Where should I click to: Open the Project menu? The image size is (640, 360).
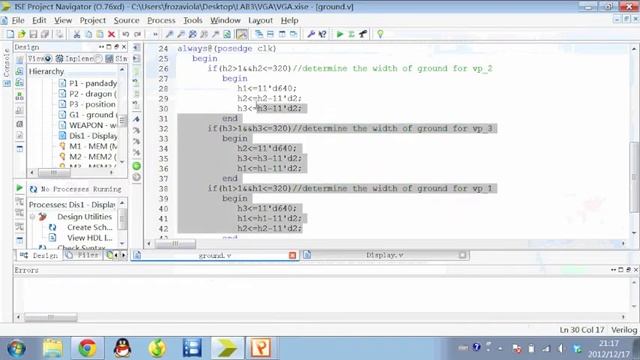point(93,20)
